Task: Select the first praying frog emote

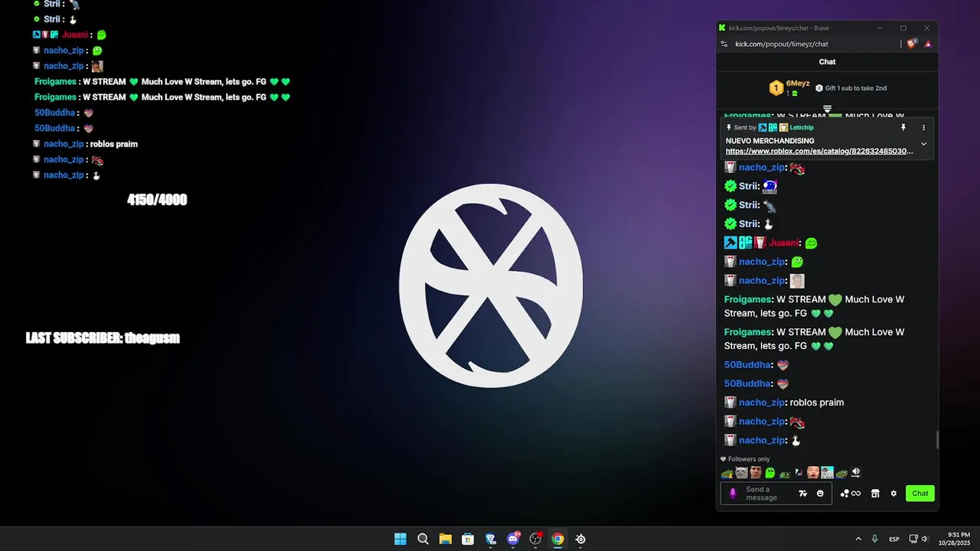Action: (x=727, y=473)
